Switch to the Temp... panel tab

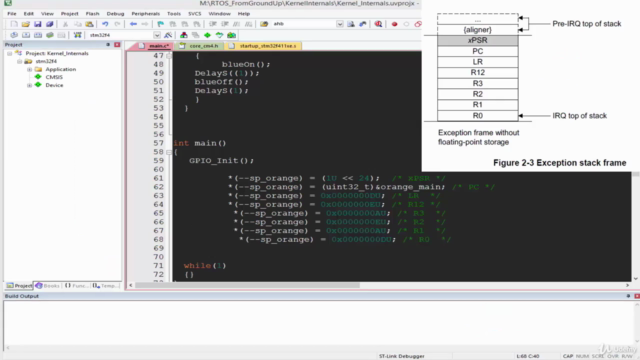click(x=105, y=285)
